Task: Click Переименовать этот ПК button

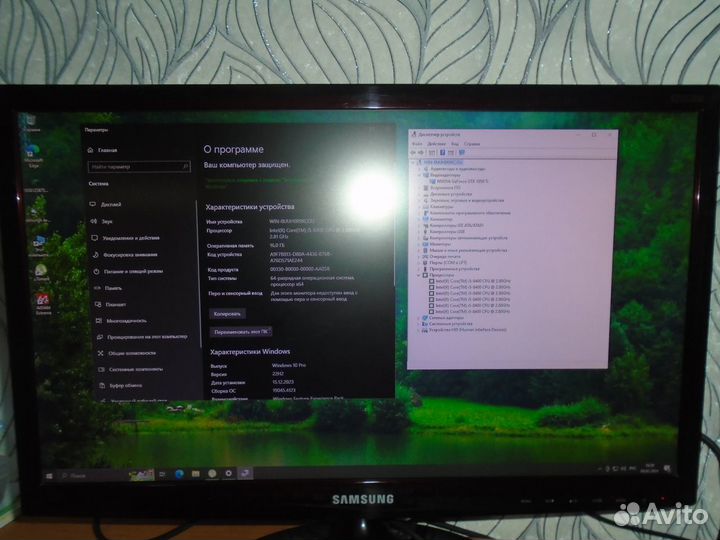Action: click(x=241, y=330)
